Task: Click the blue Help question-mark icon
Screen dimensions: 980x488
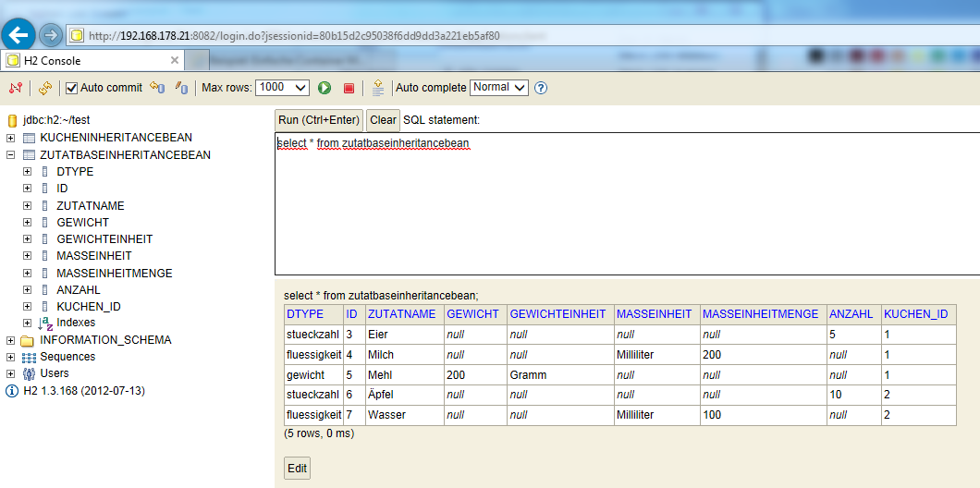Action: (x=541, y=88)
